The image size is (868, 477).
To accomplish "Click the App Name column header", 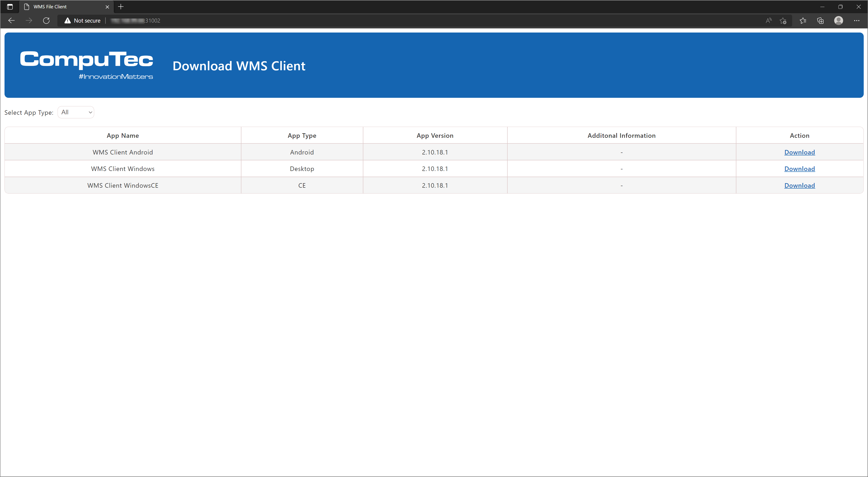I will tap(123, 136).
